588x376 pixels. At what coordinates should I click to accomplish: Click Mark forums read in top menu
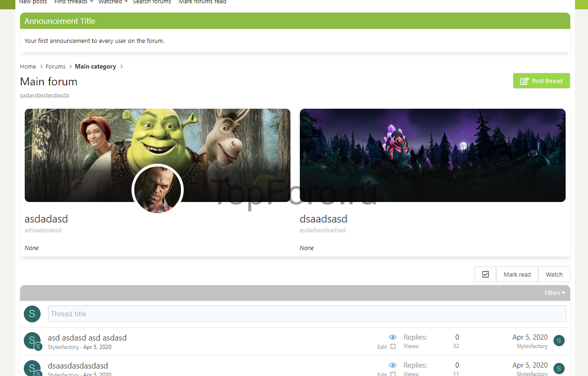pyautogui.click(x=202, y=2)
